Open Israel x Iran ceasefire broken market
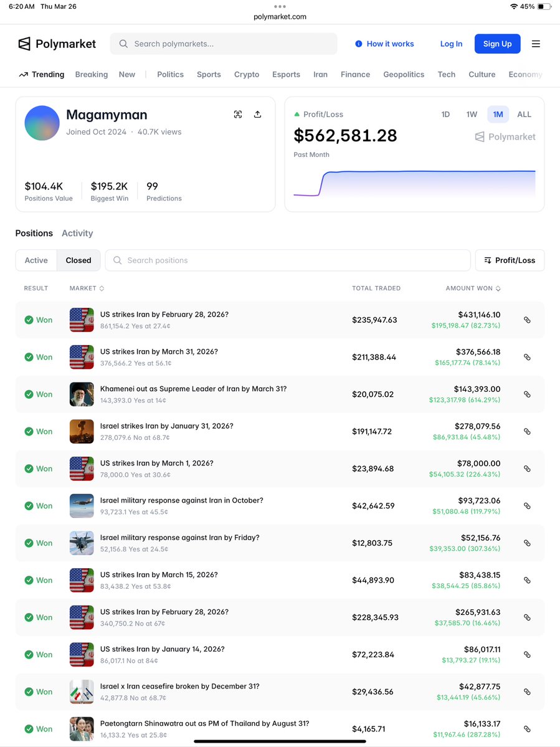Screen dimensions: 560x747 (180, 687)
